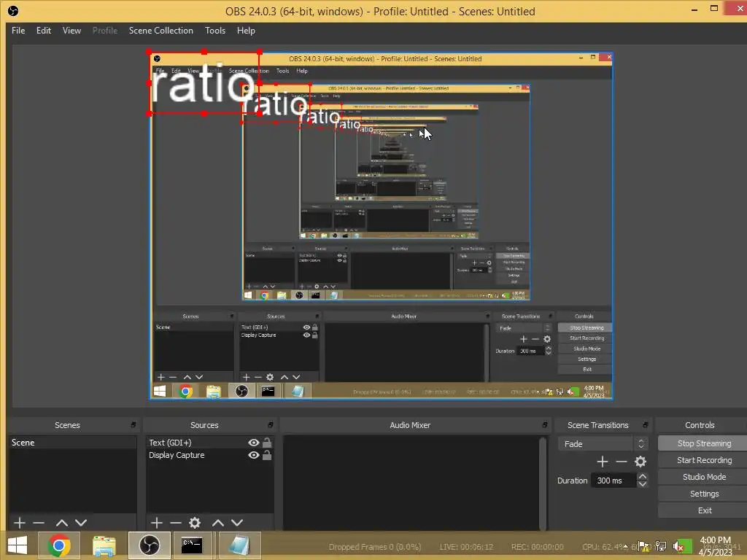Move scene up in Scenes panel
Screen dimensions: 747x560
[x=61, y=523]
